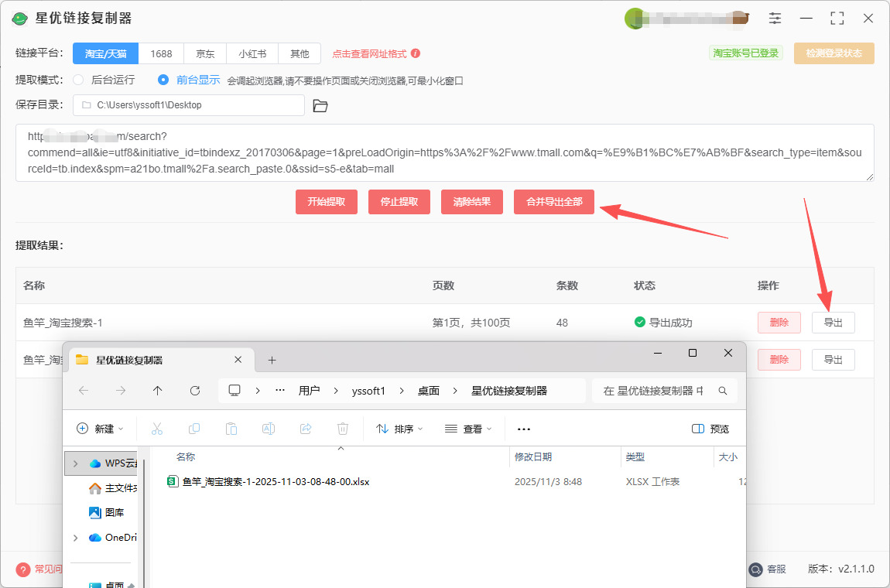Expand the WPS cloud tree node
Viewport: 890px width, 588px height.
76,463
